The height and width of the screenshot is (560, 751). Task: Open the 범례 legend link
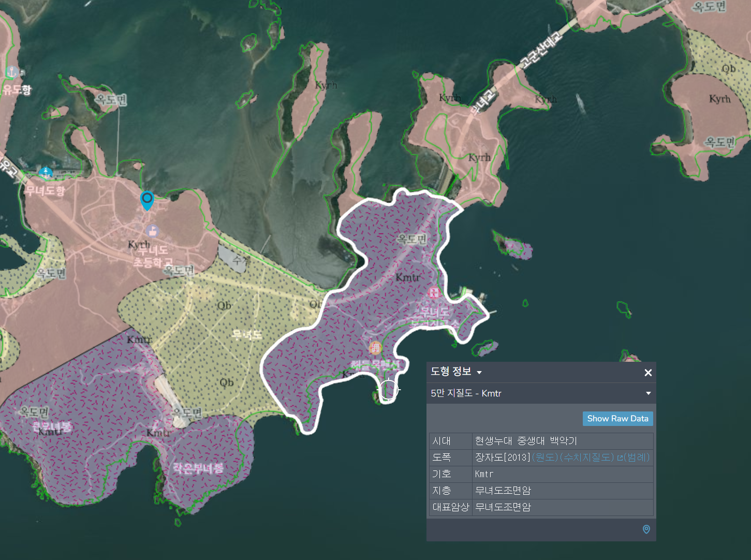click(637, 458)
